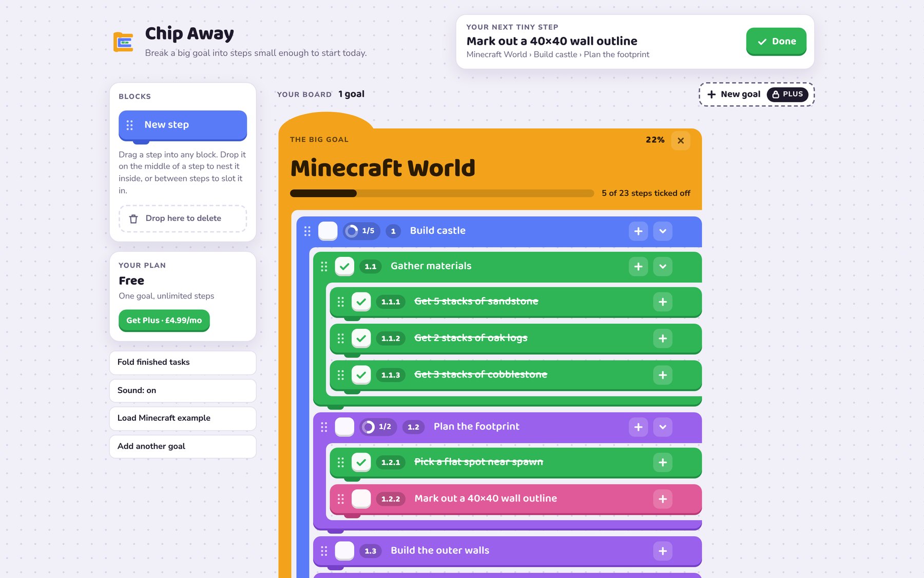Mark the next tiny step Done
Image resolution: width=924 pixels, height=578 pixels.
click(776, 42)
